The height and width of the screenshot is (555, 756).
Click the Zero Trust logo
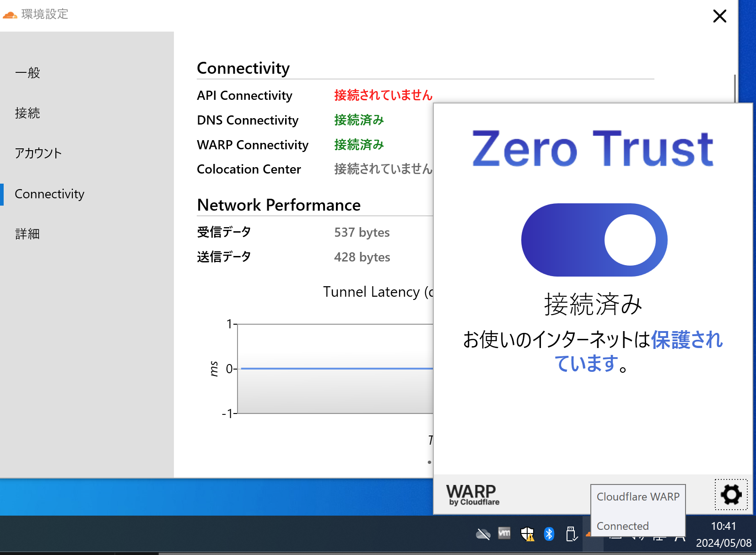(x=592, y=149)
